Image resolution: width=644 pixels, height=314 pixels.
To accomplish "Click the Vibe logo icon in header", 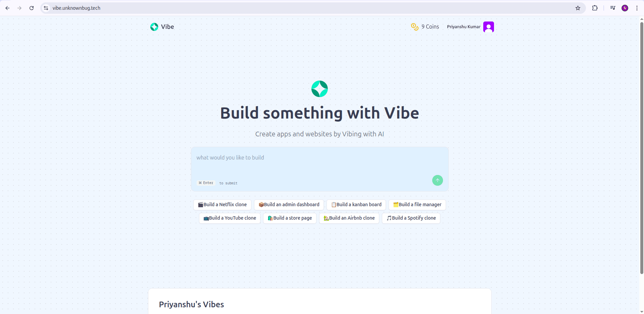I will (x=154, y=27).
